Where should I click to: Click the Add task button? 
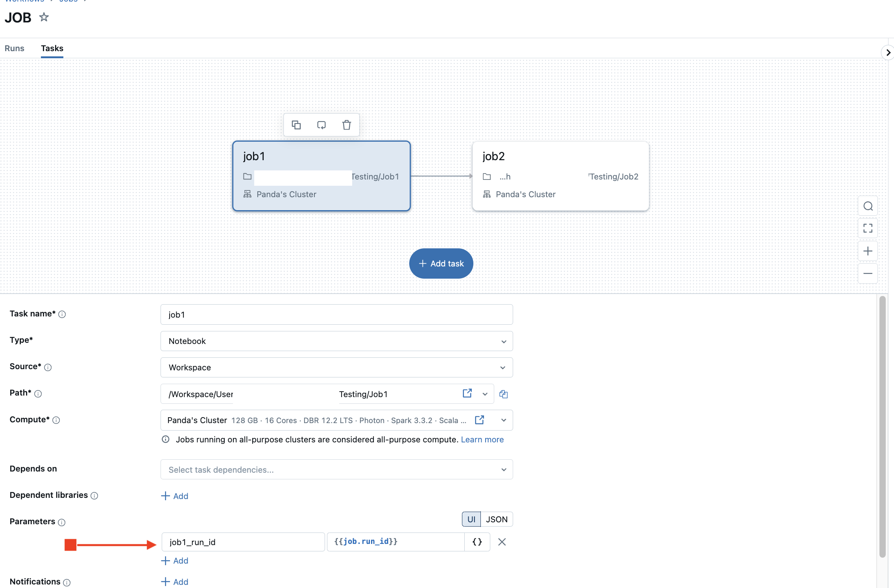point(441,263)
